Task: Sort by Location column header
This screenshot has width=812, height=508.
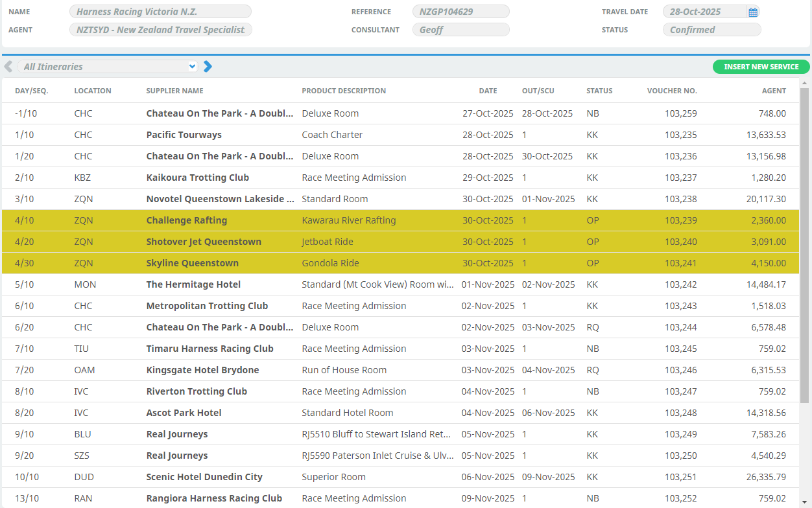Action: click(x=93, y=91)
